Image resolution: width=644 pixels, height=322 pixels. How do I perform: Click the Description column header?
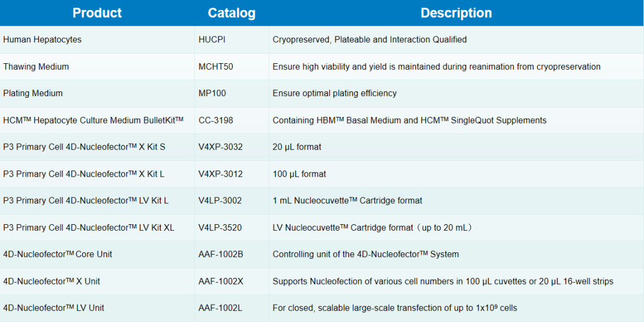pos(456,13)
